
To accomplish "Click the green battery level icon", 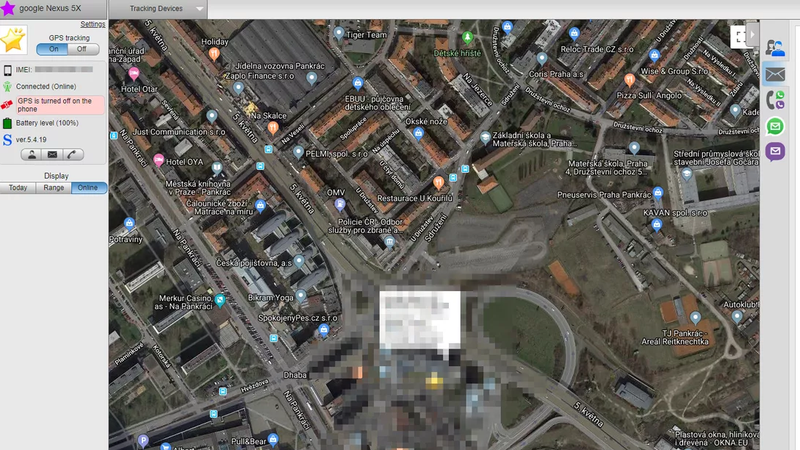I will point(7,123).
